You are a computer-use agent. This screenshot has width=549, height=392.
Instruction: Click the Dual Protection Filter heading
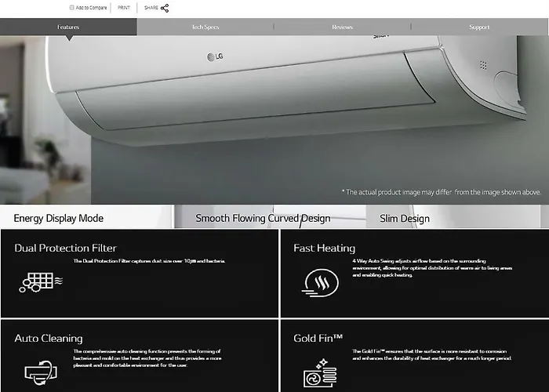pyautogui.click(x=65, y=248)
